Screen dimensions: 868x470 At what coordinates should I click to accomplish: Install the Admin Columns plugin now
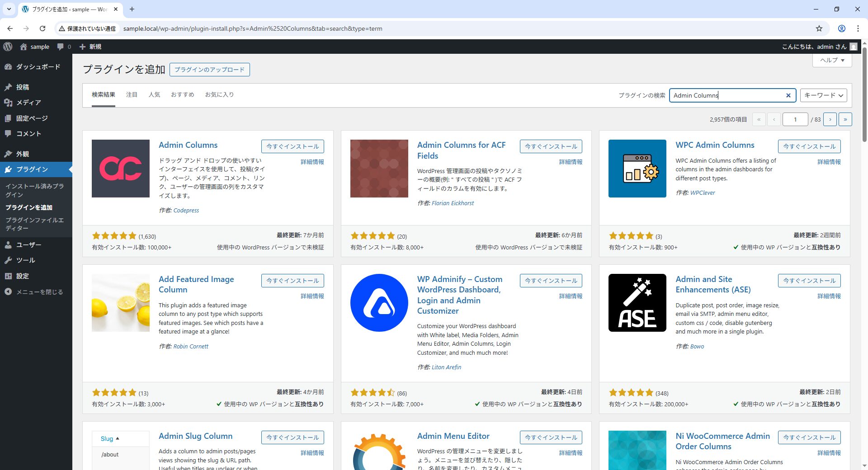click(x=292, y=146)
